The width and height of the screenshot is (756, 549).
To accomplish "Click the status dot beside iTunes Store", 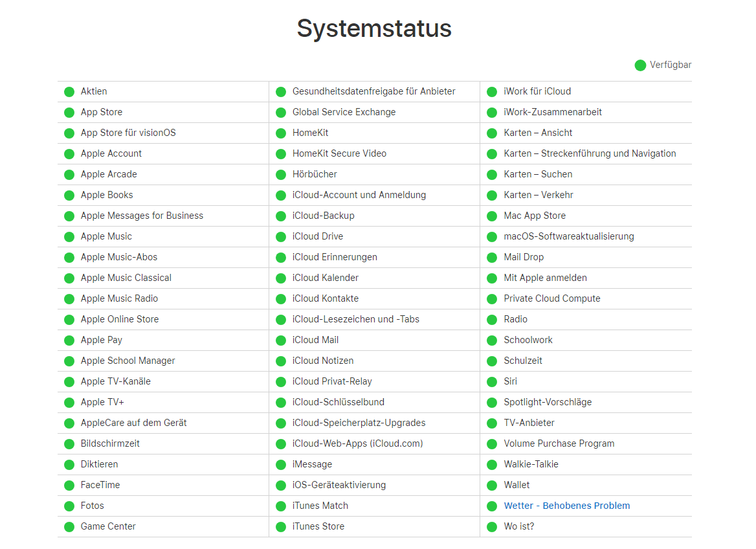I will click(x=281, y=526).
